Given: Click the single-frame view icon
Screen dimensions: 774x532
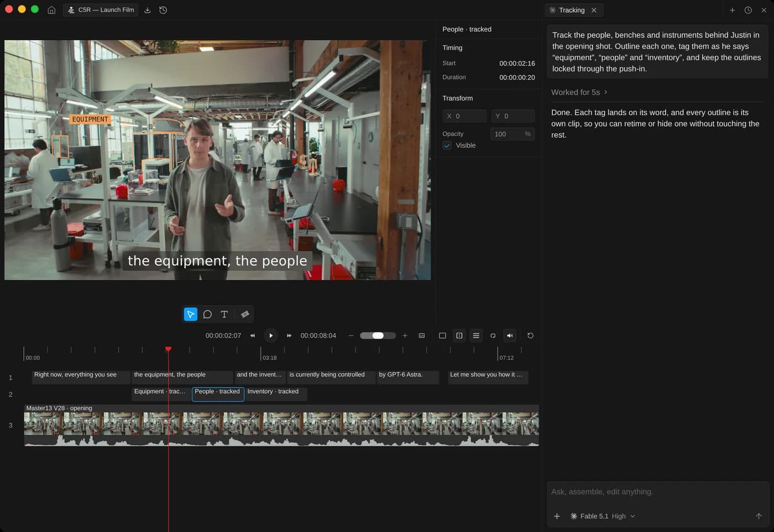Looking at the screenshot, I should pos(442,336).
